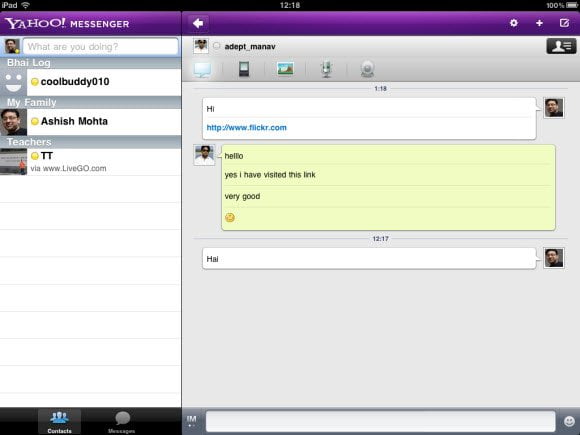Collapse the Bhai Log group
Image resolution: width=580 pixels, height=435 pixels.
(91, 63)
